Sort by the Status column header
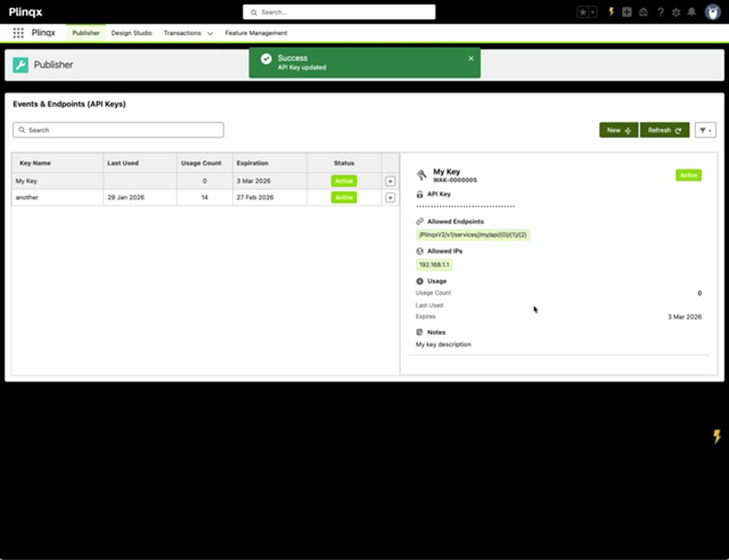This screenshot has width=729, height=560. [x=344, y=163]
